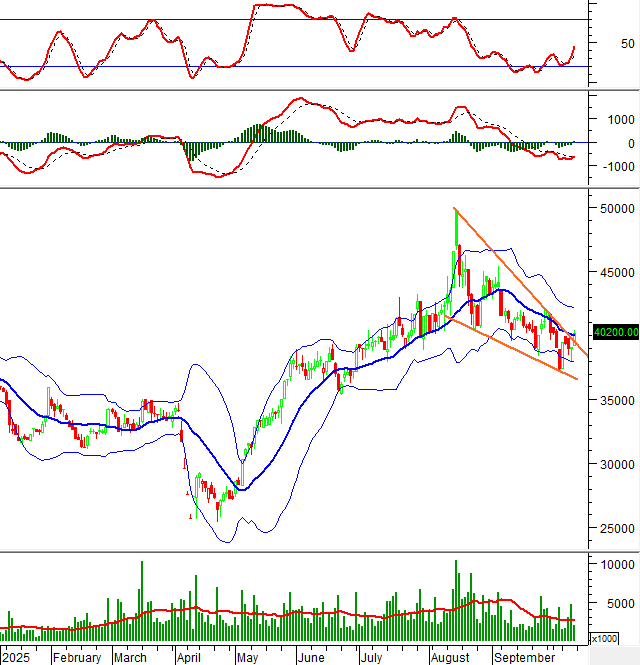Click the September month label
640x665 pixels.
524,658
